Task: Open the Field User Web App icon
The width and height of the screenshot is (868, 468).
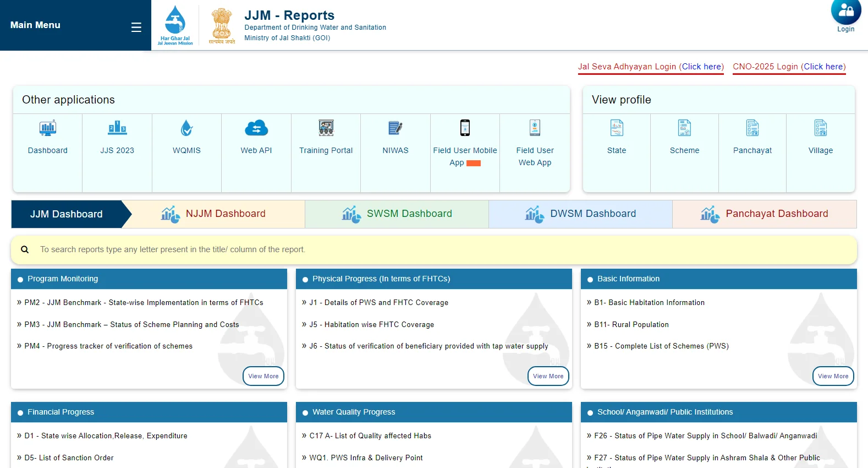Action: click(535, 128)
